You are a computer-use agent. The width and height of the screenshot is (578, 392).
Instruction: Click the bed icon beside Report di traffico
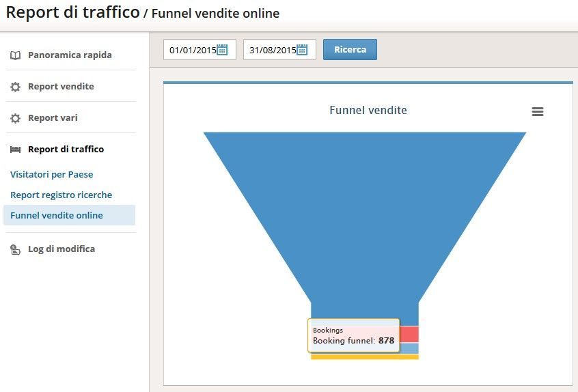(15, 149)
